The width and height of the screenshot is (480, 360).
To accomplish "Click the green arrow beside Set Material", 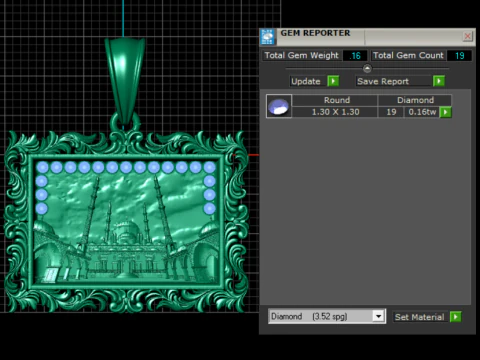I will click(x=455, y=316).
